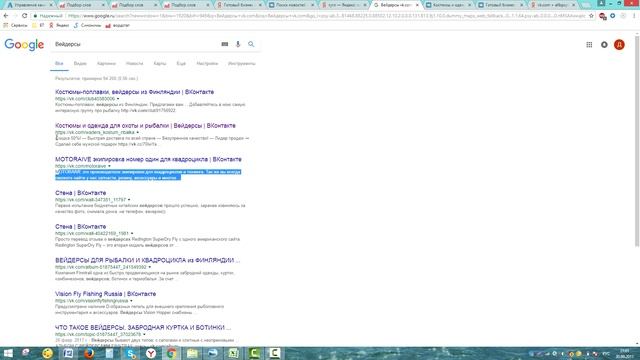Open the first Camtasia taskbar icon
Screen dimensions: 640x360
254,353
